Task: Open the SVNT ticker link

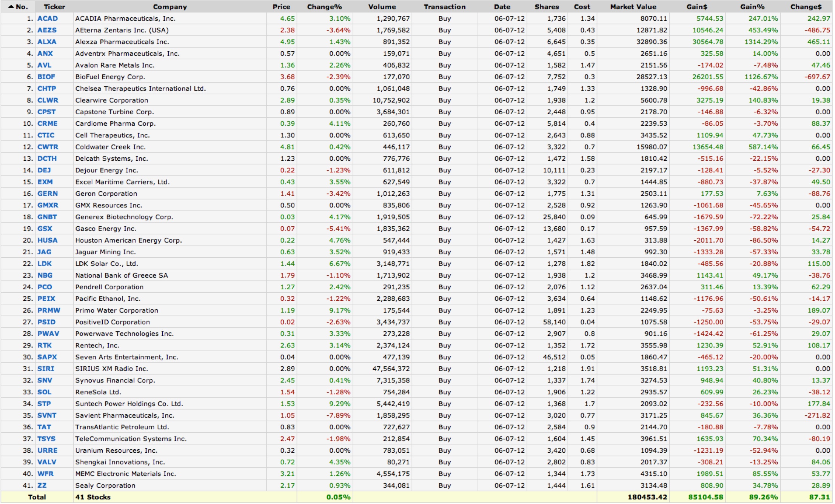Action: click(47, 416)
